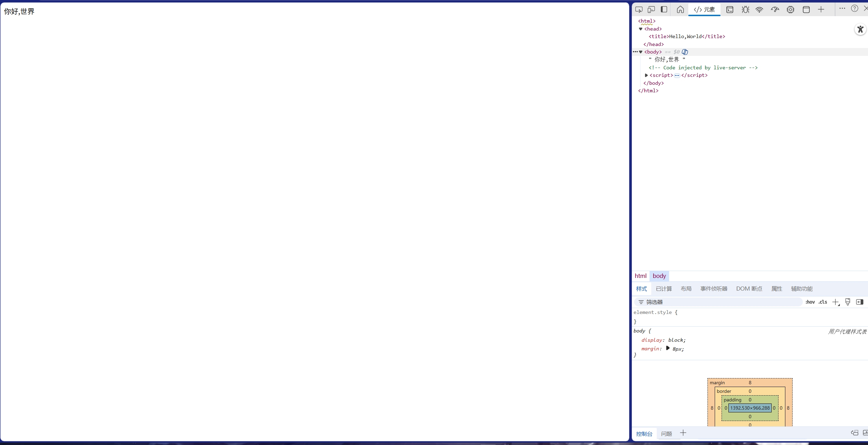Switch to the 已计算 tab
This screenshot has height=445, width=868.
pyautogui.click(x=664, y=289)
